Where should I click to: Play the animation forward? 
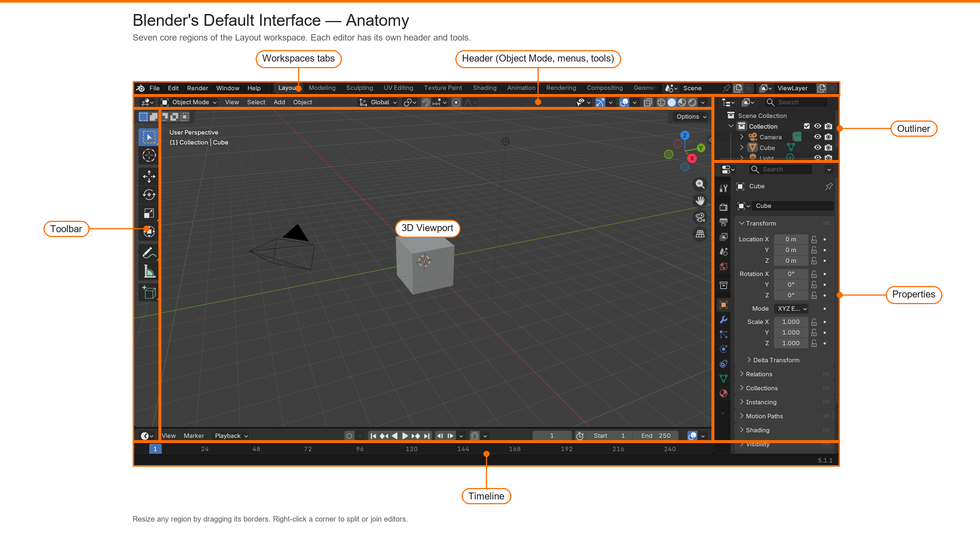(405, 436)
